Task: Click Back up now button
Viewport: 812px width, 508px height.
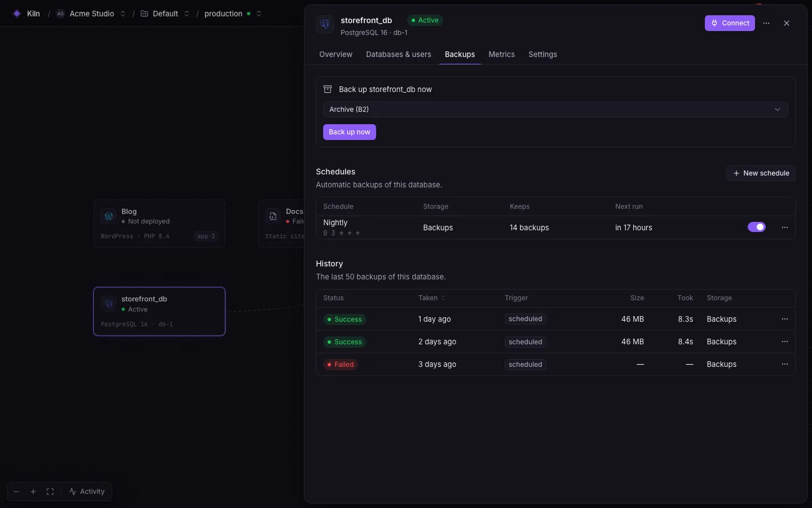Action: click(x=350, y=132)
